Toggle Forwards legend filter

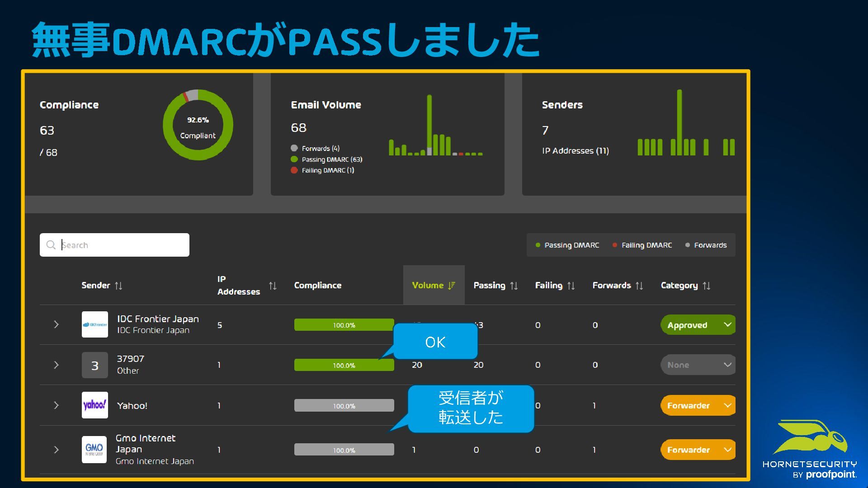[x=706, y=245]
